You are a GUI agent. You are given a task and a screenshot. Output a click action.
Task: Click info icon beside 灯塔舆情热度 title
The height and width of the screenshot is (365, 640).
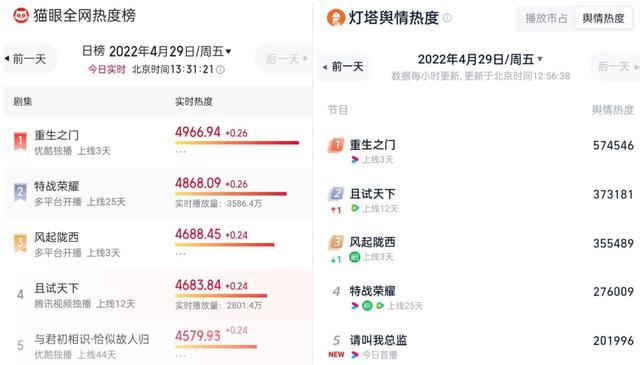[447, 18]
